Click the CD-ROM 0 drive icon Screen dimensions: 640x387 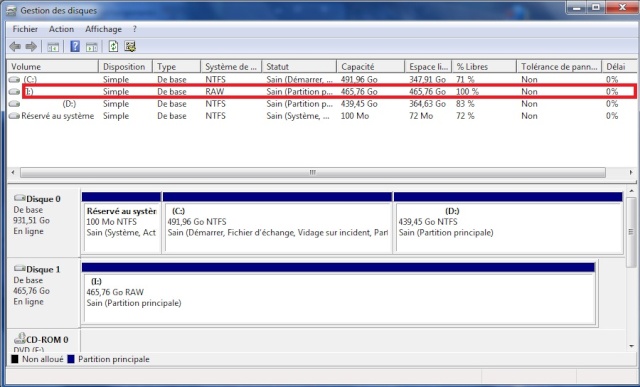[x=20, y=338]
